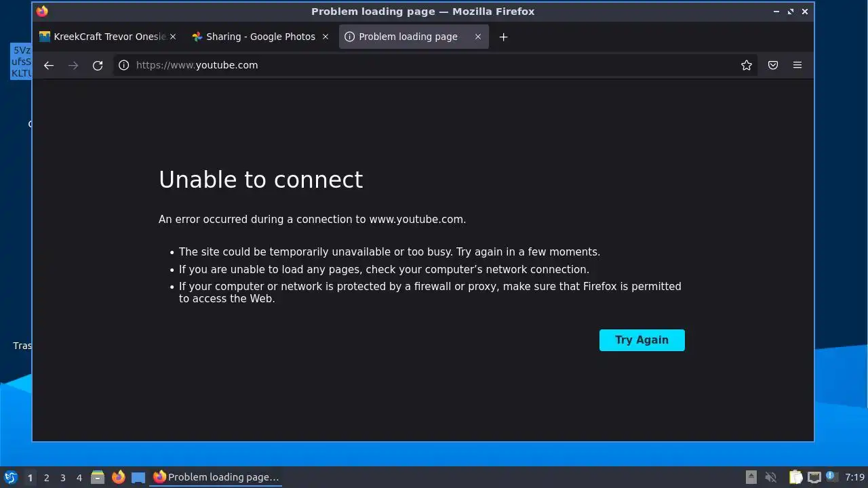The width and height of the screenshot is (868, 488).
Task: Close the Google Photos tab
Action: (325, 37)
